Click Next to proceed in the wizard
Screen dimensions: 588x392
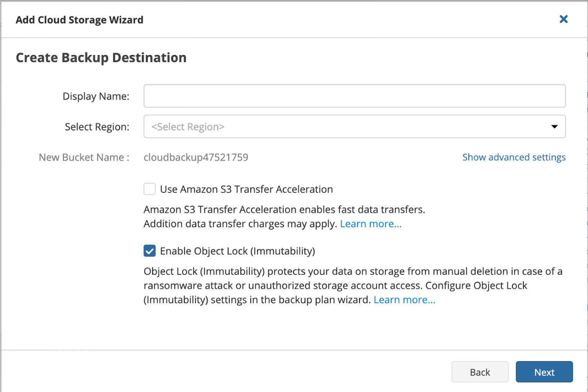544,372
